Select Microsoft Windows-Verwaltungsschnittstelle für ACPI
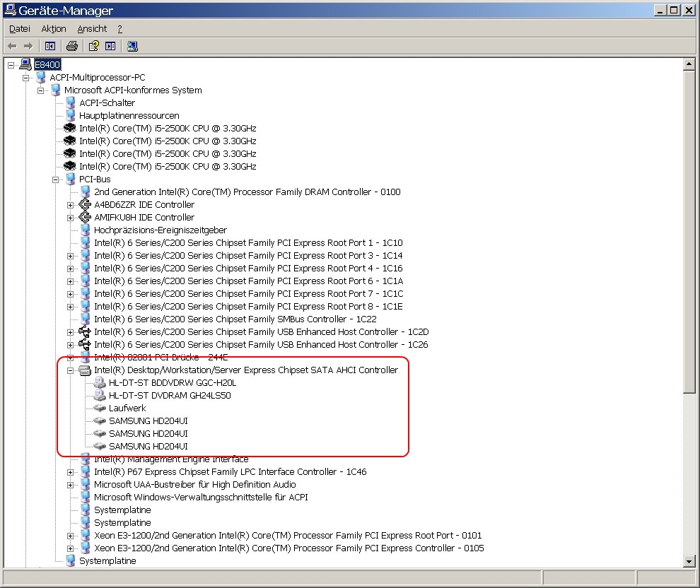 tap(201, 497)
